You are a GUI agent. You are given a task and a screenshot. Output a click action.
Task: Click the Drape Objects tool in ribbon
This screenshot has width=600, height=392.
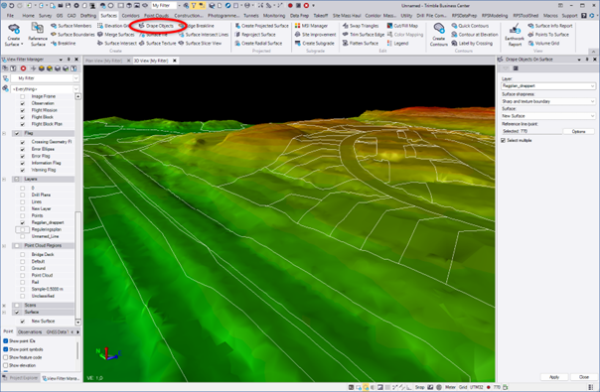click(156, 26)
